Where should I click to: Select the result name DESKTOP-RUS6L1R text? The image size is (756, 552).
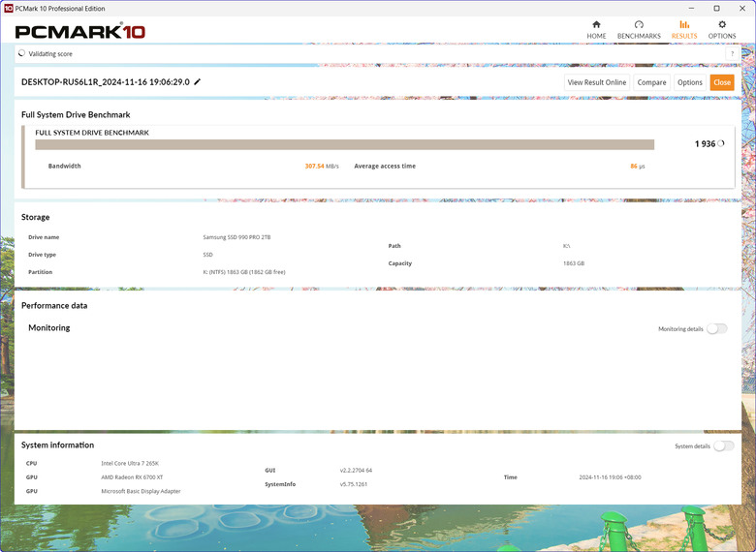(105, 82)
